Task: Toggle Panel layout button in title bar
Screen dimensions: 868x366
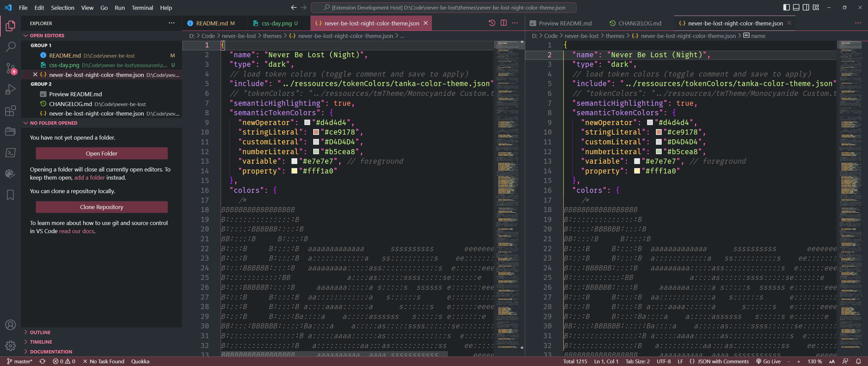Action: (x=796, y=7)
